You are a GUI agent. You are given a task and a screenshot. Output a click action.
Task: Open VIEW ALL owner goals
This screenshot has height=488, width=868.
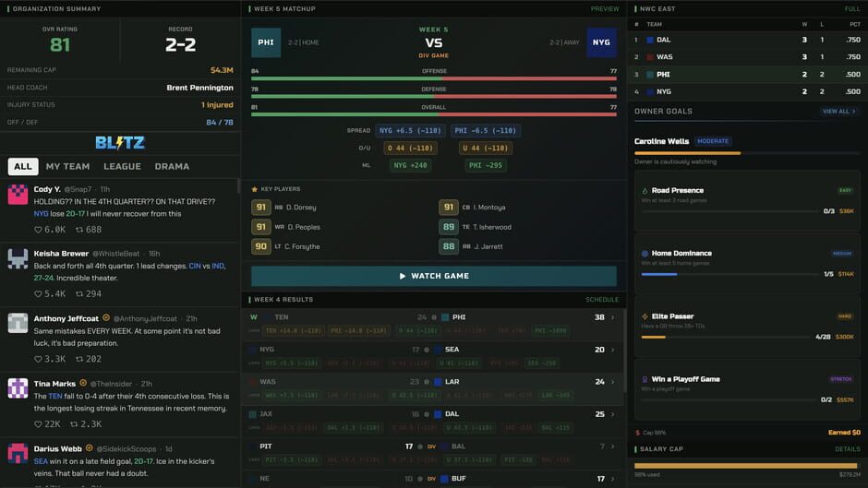(838, 112)
